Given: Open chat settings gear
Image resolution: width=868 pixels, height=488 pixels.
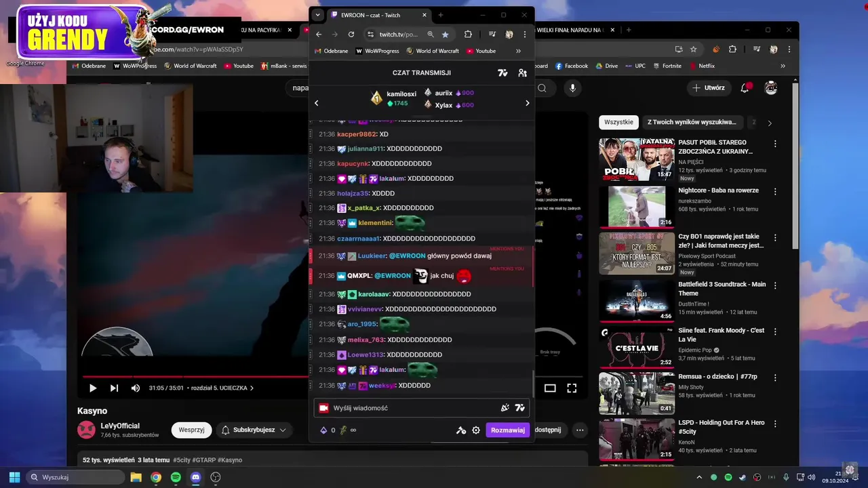Looking at the screenshot, I should click(x=476, y=430).
